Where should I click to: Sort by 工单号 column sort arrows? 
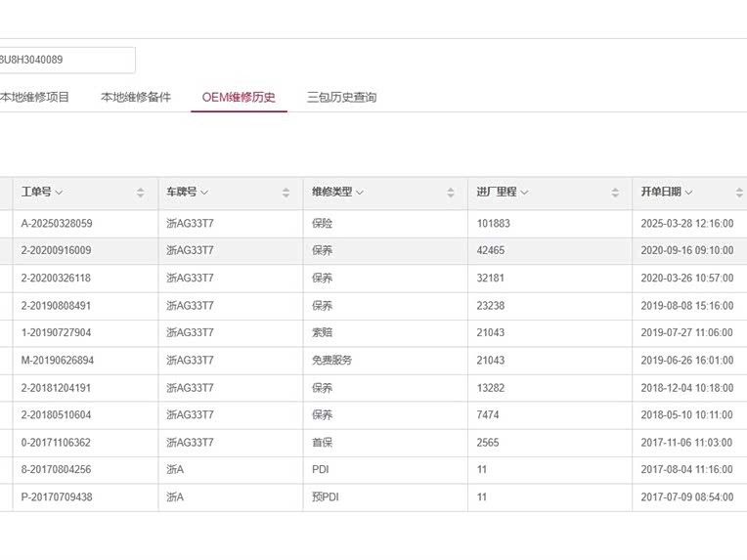140,193
